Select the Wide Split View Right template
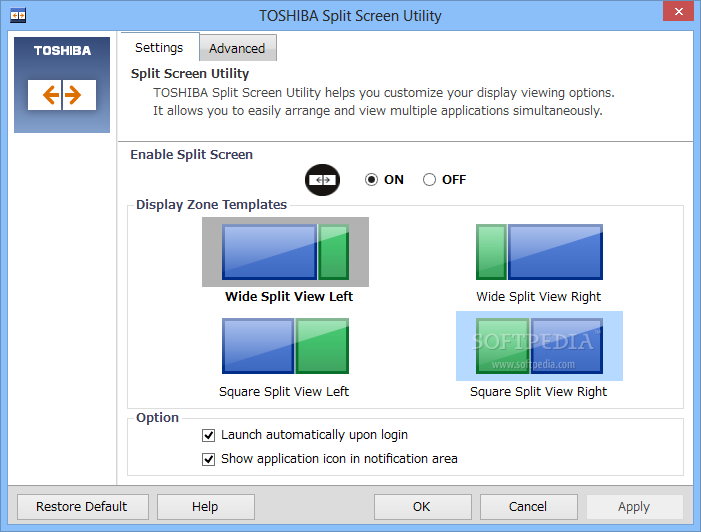Viewport: 701px width, 532px height. 539,252
